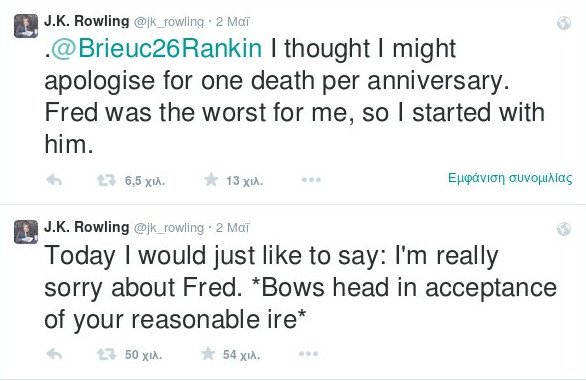Image resolution: width=586 pixels, height=381 pixels.
Task: Retweet the tweet with 50 χιλ. retweets
Action: (107, 354)
